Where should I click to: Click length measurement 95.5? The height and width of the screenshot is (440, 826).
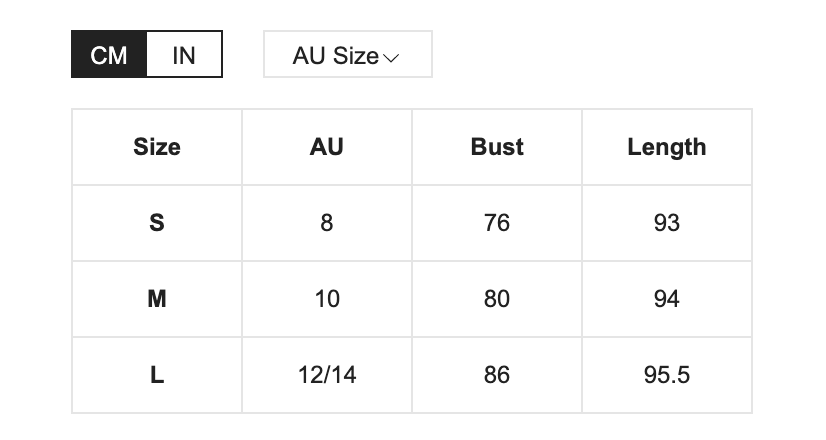point(667,375)
